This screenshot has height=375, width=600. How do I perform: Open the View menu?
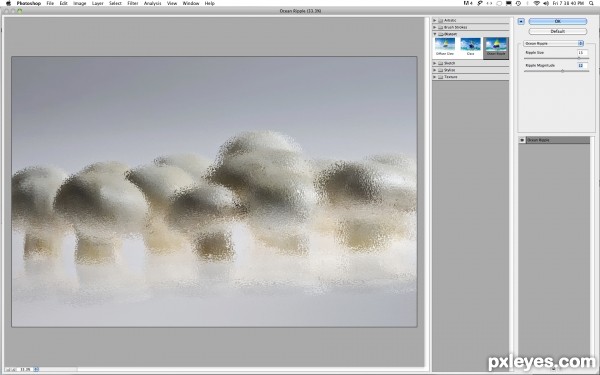click(x=172, y=3)
